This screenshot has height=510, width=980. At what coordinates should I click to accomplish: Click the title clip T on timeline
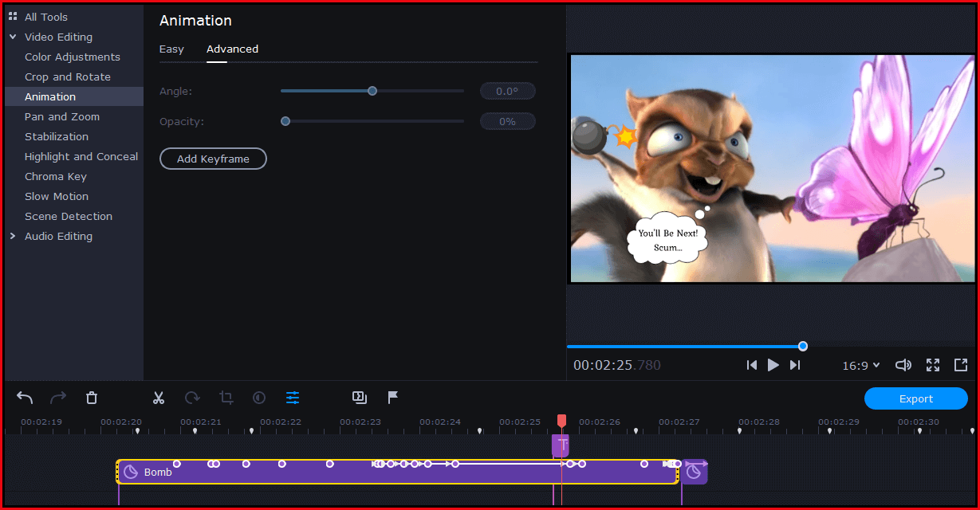[561, 445]
